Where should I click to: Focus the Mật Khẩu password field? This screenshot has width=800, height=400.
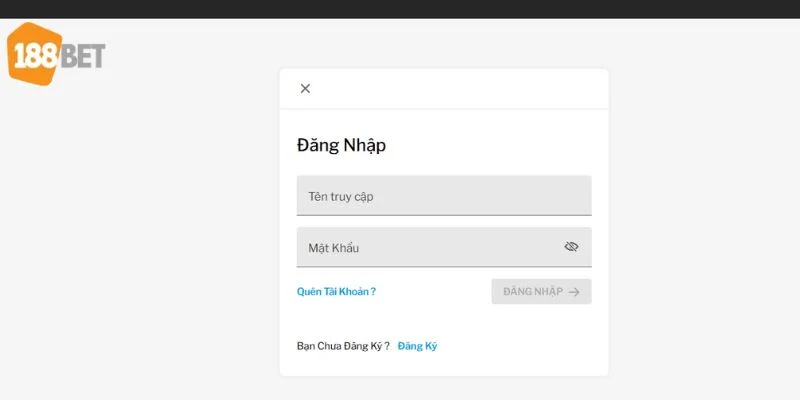[x=430, y=247]
